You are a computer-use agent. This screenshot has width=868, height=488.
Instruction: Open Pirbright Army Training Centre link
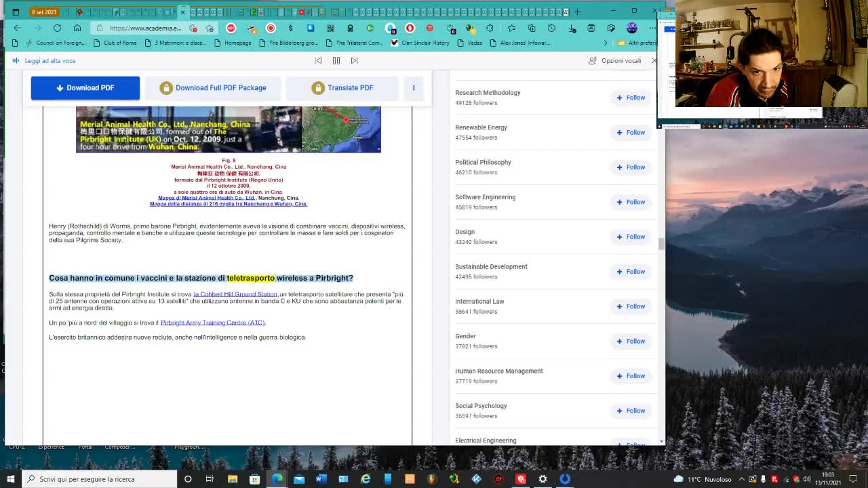click(x=213, y=323)
